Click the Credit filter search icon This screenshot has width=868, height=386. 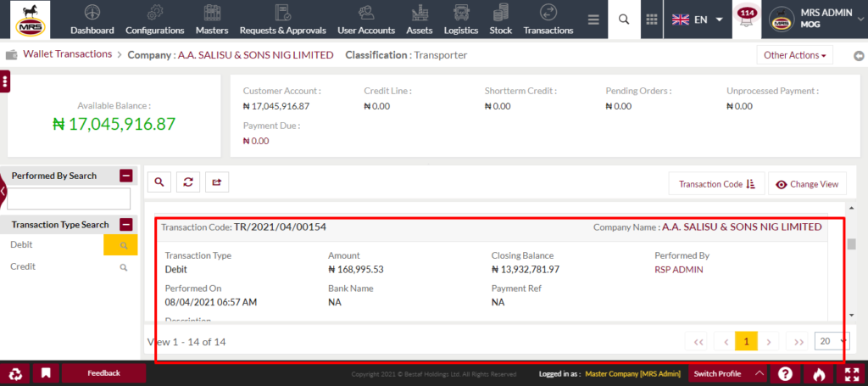124,267
